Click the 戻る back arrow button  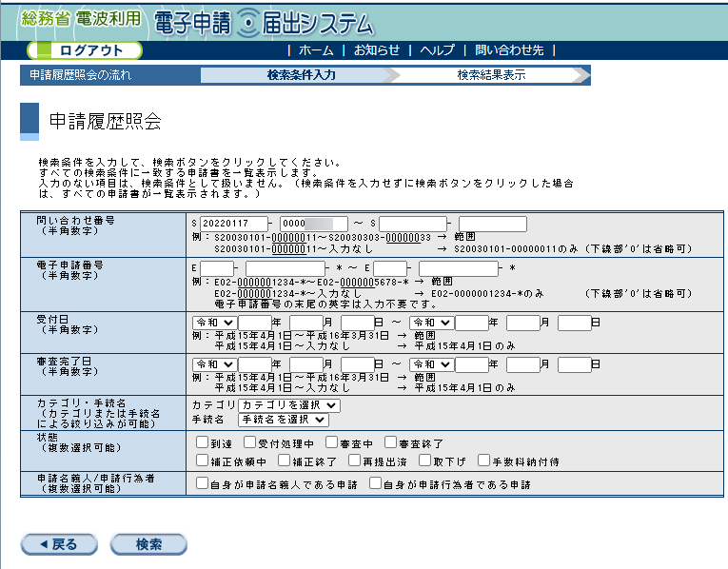coord(59,544)
